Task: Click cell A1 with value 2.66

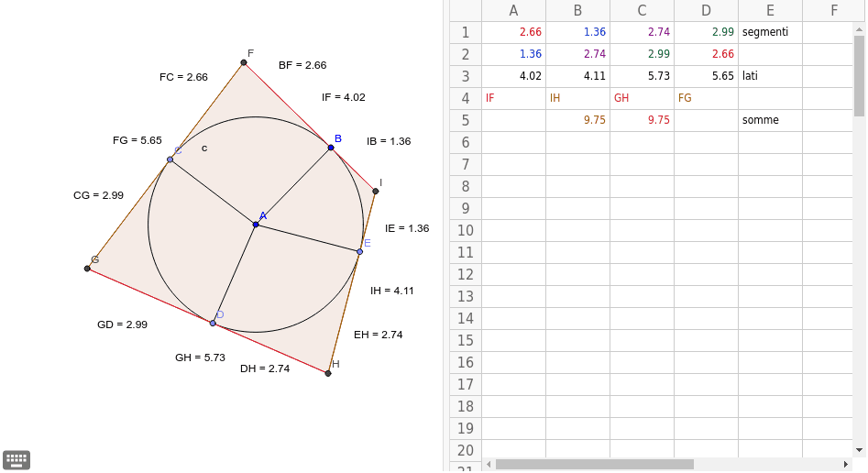Action: click(x=513, y=32)
